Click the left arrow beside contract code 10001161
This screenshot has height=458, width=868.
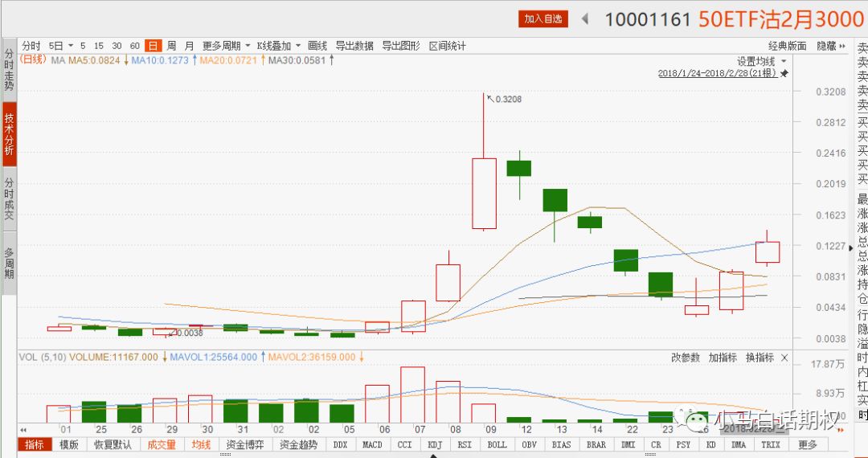pyautogui.click(x=585, y=18)
